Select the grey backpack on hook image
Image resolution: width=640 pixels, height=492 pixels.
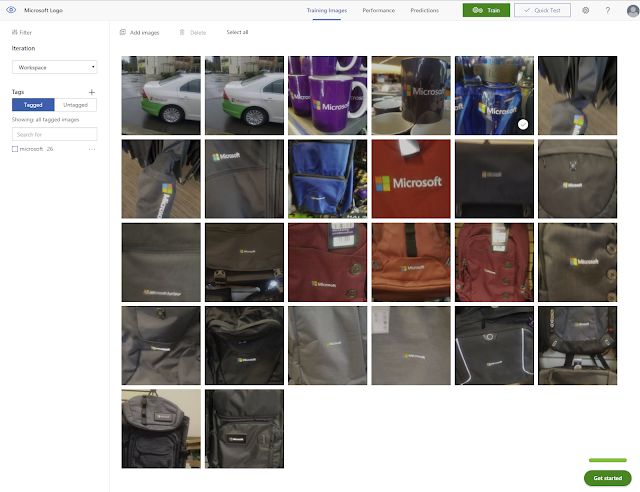[161, 429]
